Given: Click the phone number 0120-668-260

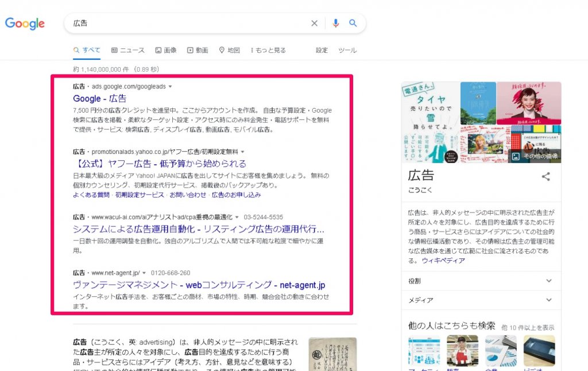Looking at the screenshot, I should 171,273.
